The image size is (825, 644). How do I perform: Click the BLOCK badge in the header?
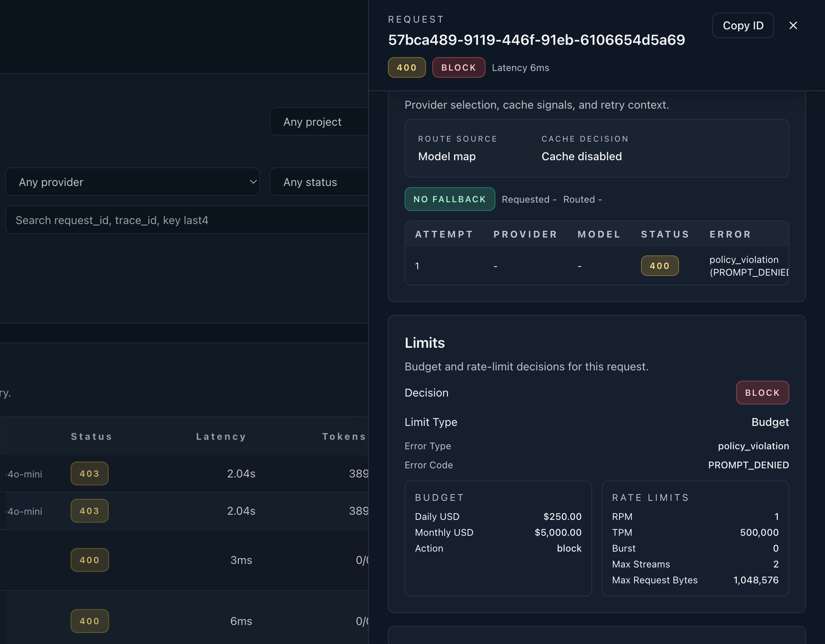pos(458,67)
